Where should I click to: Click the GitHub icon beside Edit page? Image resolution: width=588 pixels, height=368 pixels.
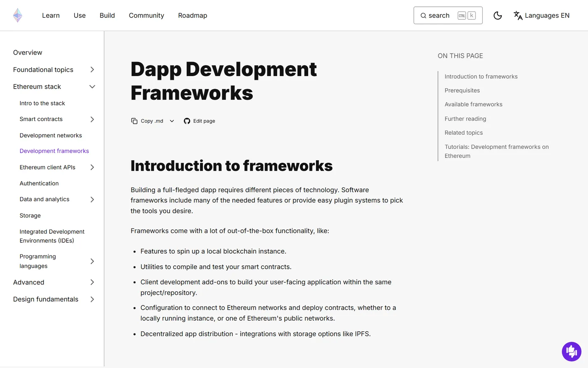[187, 121]
